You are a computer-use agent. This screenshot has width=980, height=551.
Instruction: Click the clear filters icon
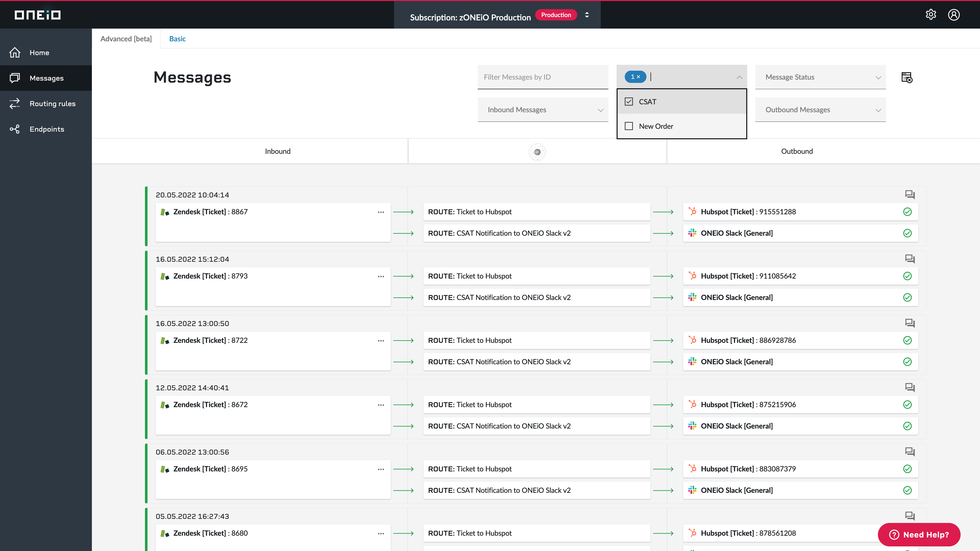907,77
